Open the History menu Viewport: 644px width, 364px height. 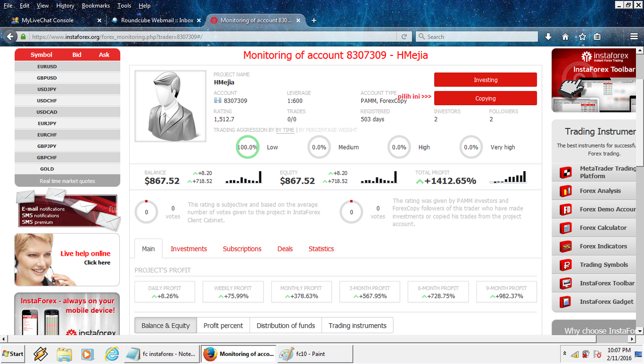coord(65,6)
